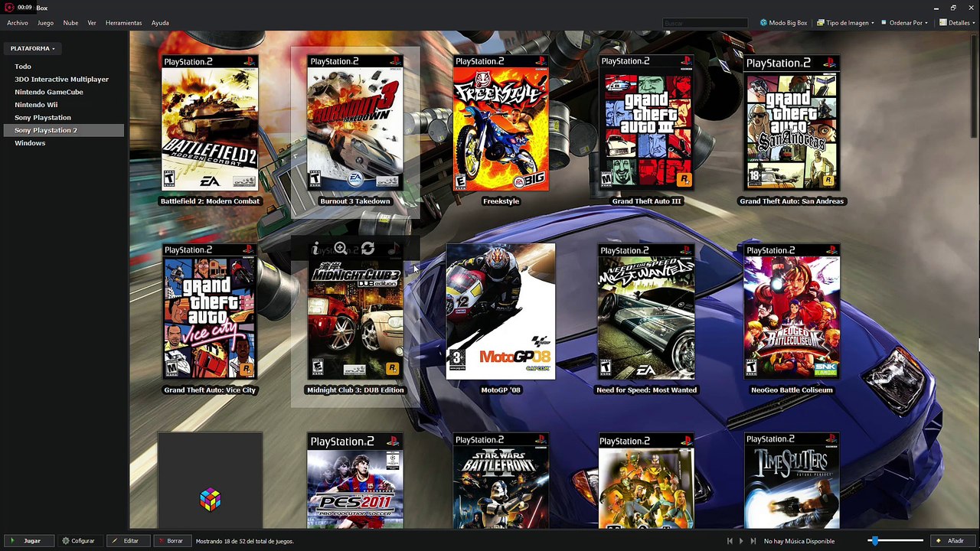Open the Archivo menu

pos(18,23)
